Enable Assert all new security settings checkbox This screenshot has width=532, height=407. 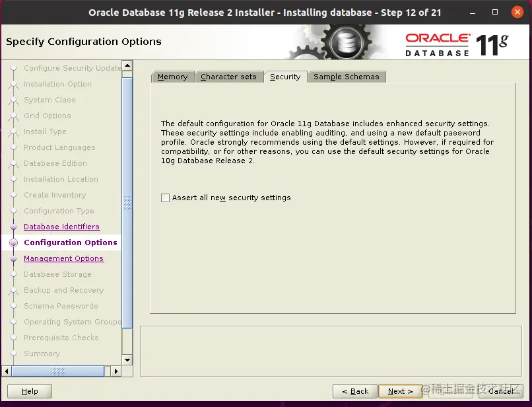(165, 198)
